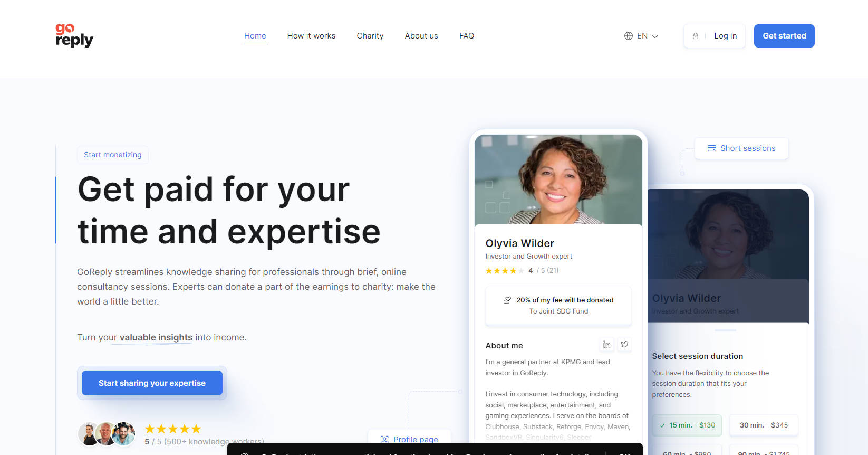Click the star rating on Olyvia's profile card

click(504, 271)
